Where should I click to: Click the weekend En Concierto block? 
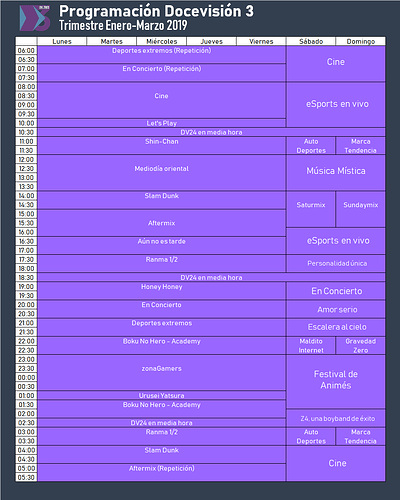(336, 291)
